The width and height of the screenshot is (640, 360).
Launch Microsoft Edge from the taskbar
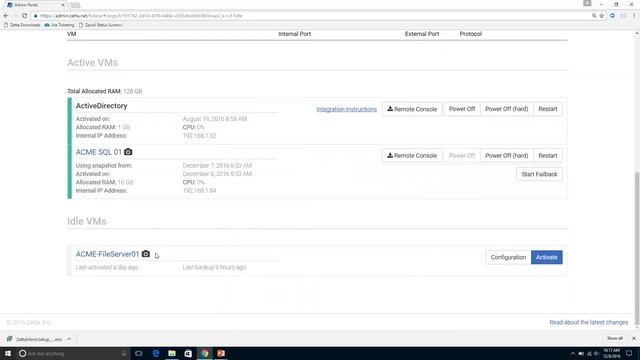(x=156, y=353)
